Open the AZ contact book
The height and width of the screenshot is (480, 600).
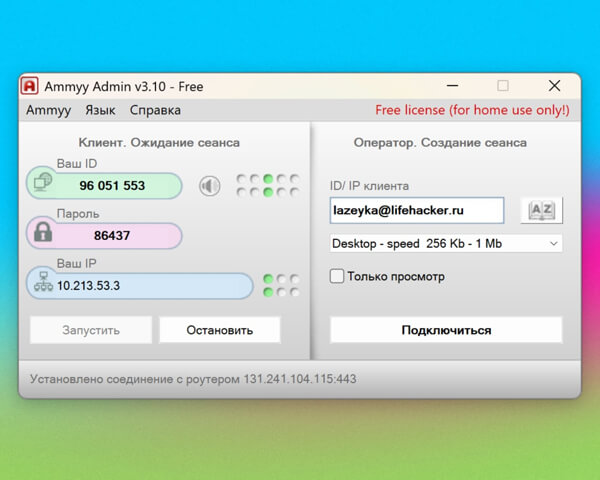coord(541,210)
